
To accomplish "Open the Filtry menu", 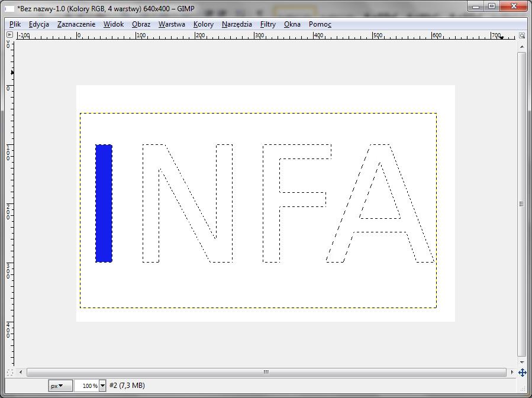I will [268, 24].
